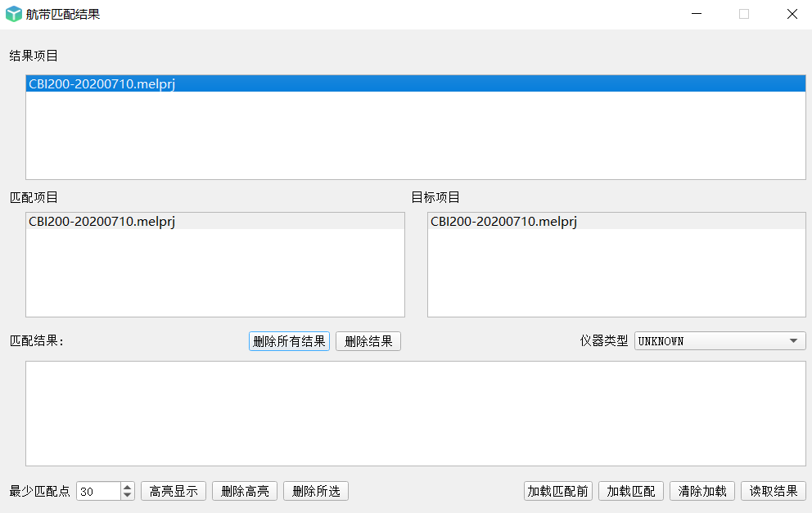The image size is (812, 513).
Task: Click 清除加载 button
Action: pyautogui.click(x=702, y=491)
